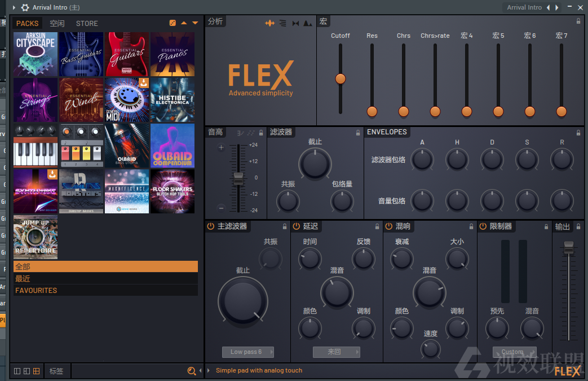Go to previous preset arrow in title bar

click(x=548, y=7)
